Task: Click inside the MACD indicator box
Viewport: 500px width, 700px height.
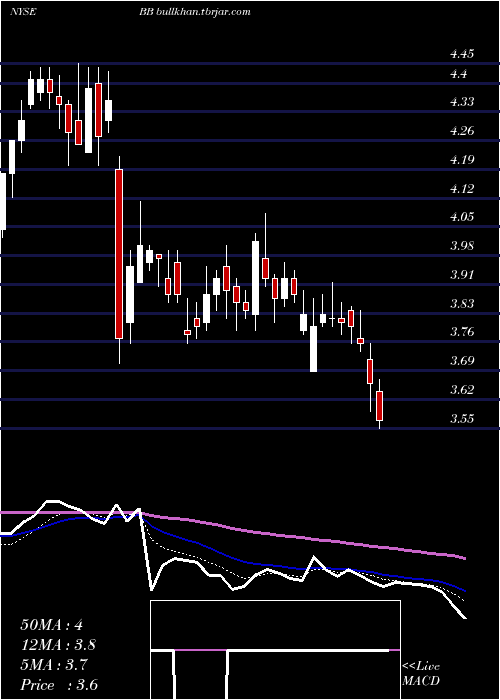Action: (x=275, y=650)
